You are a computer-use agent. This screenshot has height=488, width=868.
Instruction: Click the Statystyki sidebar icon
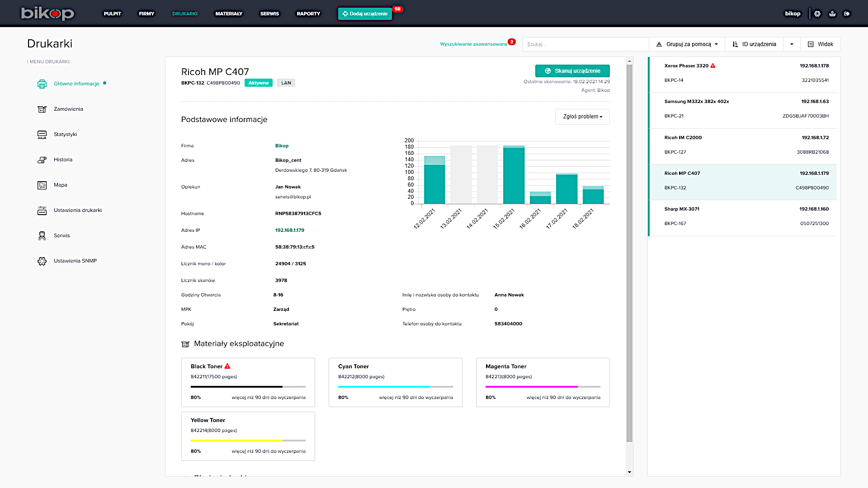pyautogui.click(x=42, y=135)
